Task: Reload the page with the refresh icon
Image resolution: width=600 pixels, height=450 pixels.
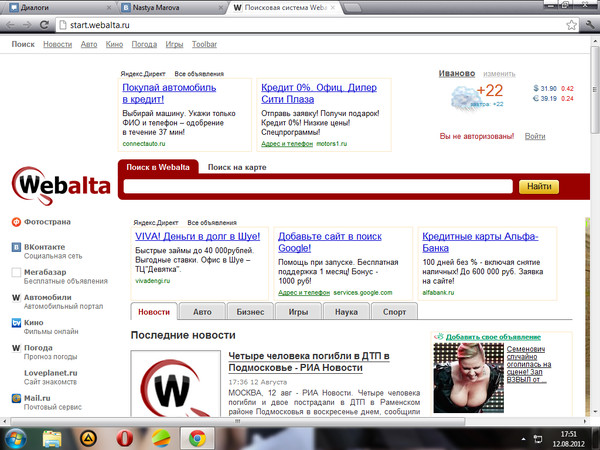Action: 44,25
